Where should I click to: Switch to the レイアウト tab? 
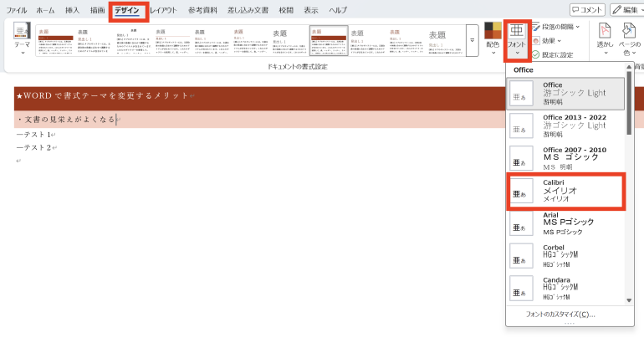tap(163, 10)
